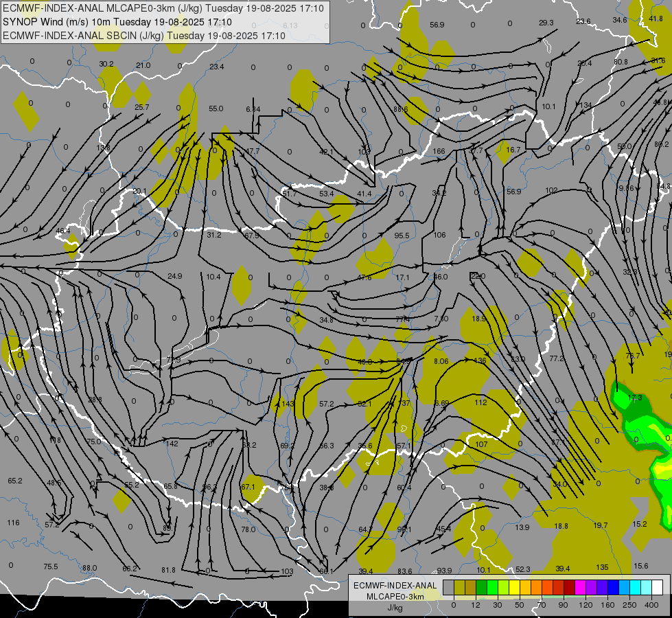The height and width of the screenshot is (618, 672).
Task: Select the pure blue legend swatch
Action: [613, 587]
